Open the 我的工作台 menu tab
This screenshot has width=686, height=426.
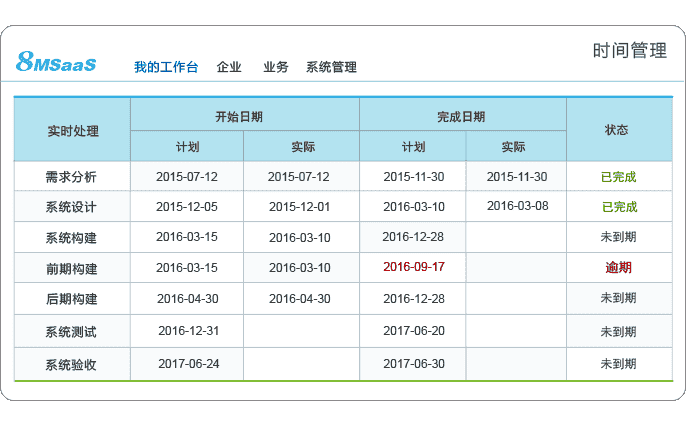[166, 67]
